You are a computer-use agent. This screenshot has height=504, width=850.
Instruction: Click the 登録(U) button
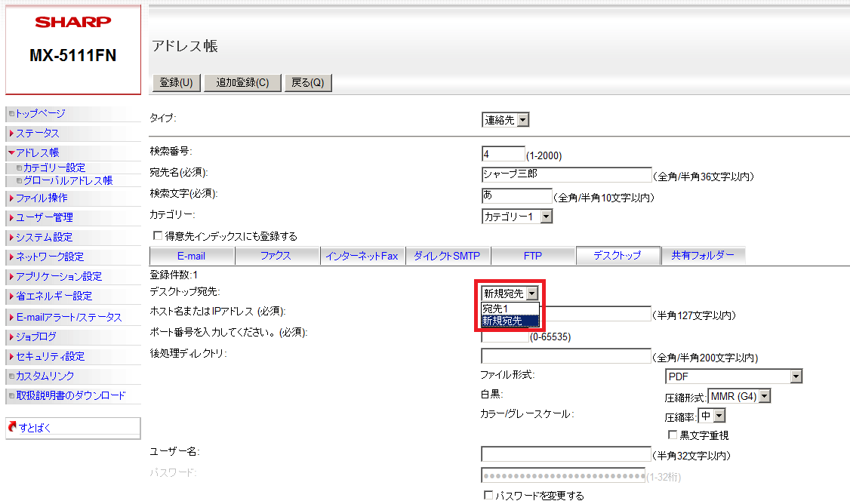click(x=176, y=83)
